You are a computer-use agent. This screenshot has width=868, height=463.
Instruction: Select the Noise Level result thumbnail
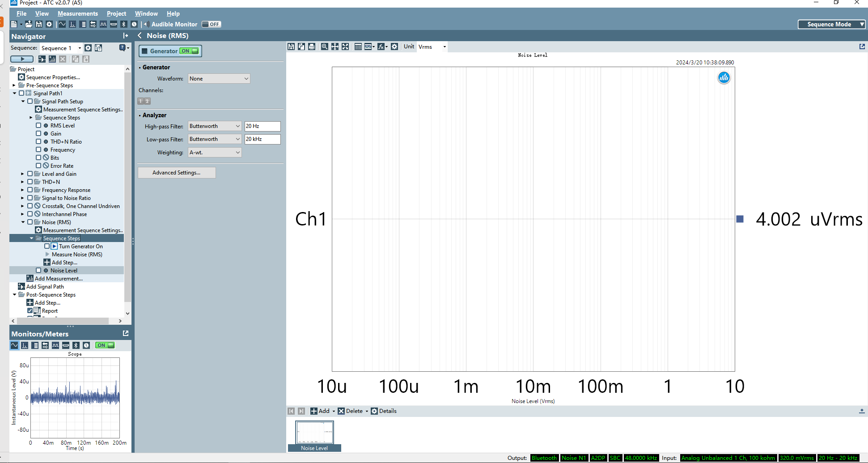pyautogui.click(x=314, y=436)
